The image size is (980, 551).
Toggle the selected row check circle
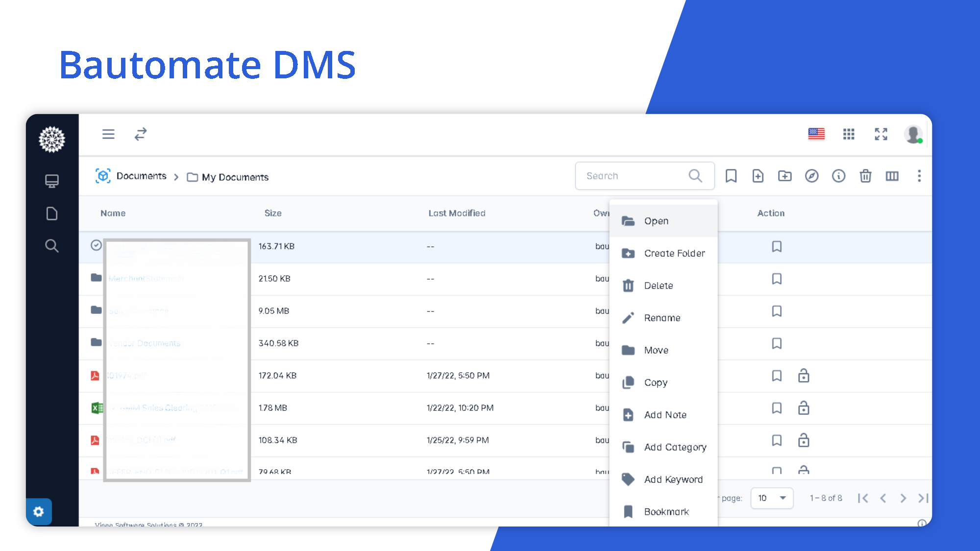(96, 245)
